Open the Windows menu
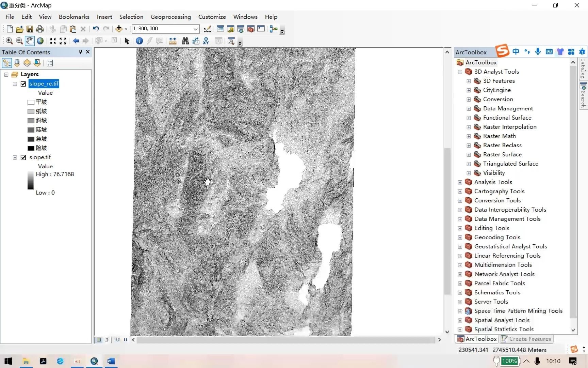This screenshot has height=368, width=588. [245, 17]
